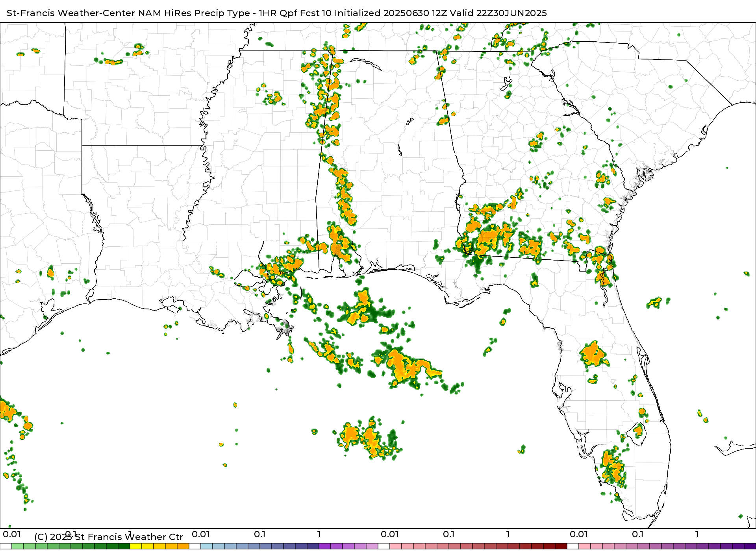
Task: Select the lightest green legend swatch
Action: point(18,546)
